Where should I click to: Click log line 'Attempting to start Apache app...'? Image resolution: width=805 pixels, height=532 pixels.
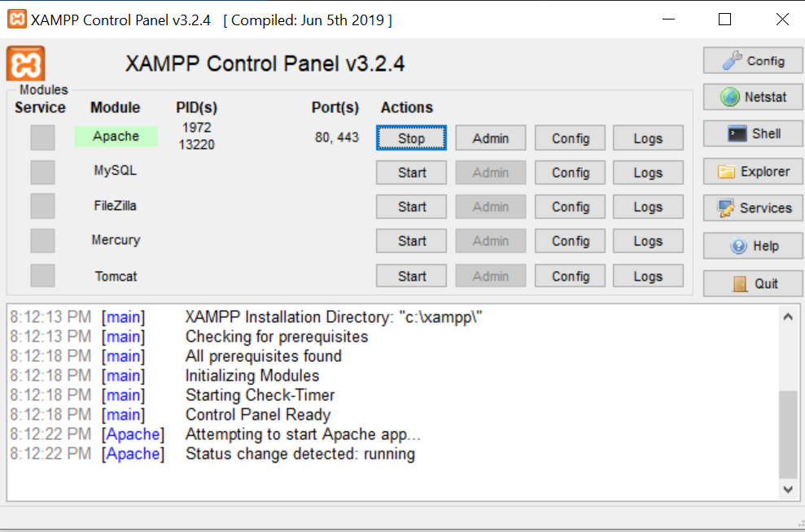[303, 434]
